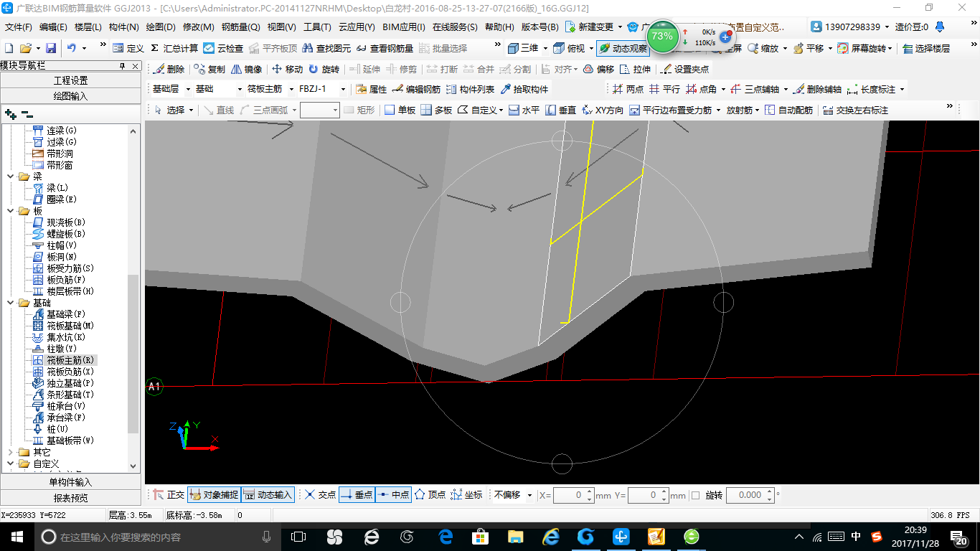Click 旋转 rotate tool in edit toolbar
980x551 pixels.
click(324, 70)
